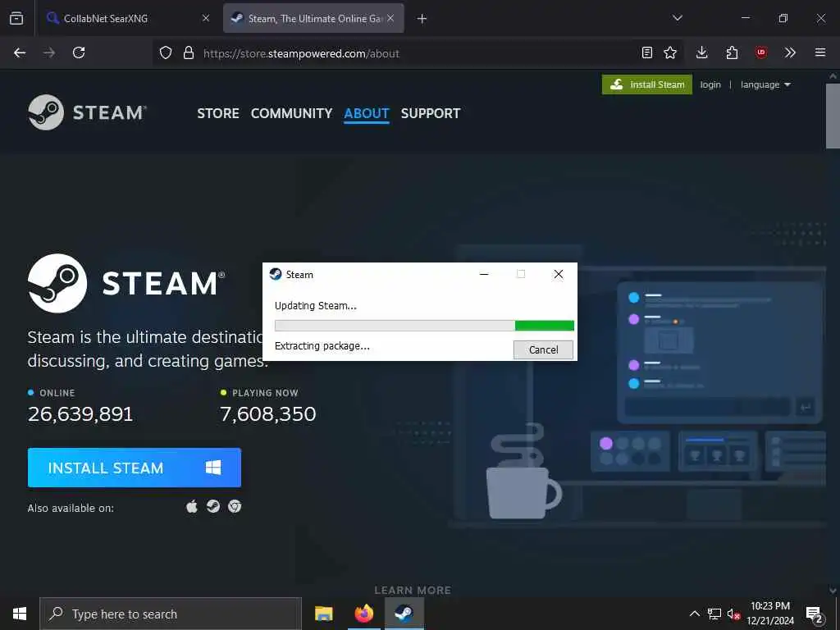Open the STORE menu

(218, 113)
